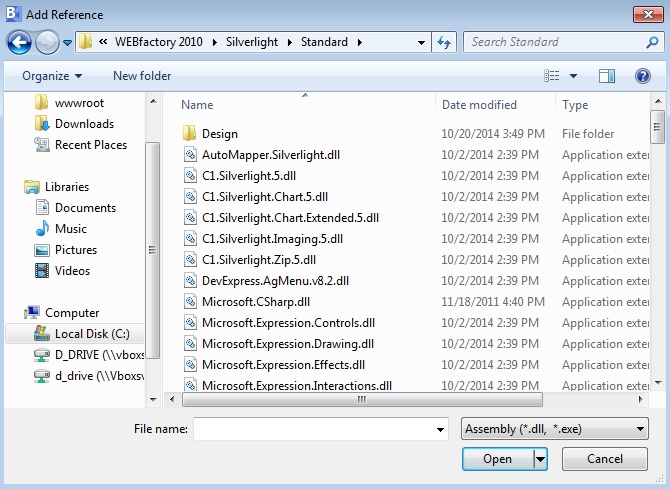Click the search magnifier icon

[x=652, y=42]
